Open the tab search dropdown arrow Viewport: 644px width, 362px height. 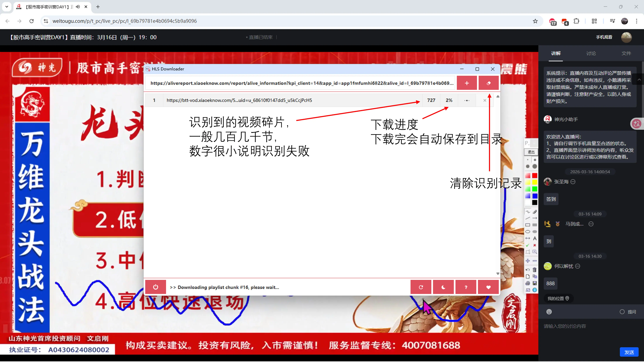click(x=7, y=7)
